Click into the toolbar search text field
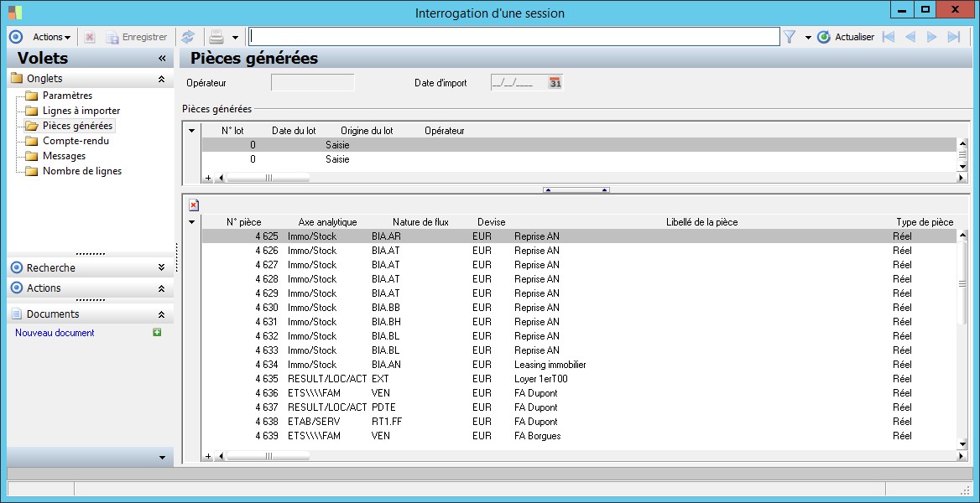The width and height of the screenshot is (980, 503). (513, 37)
